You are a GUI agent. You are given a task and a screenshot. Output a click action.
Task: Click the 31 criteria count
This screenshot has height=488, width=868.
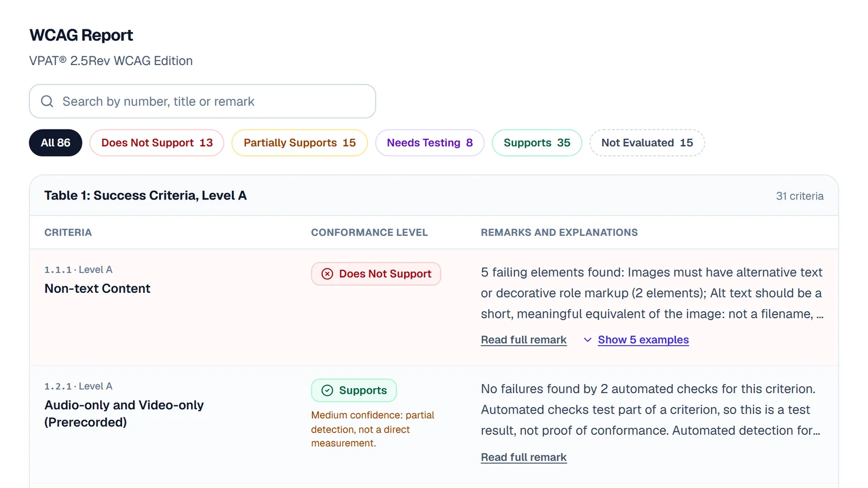[800, 196]
